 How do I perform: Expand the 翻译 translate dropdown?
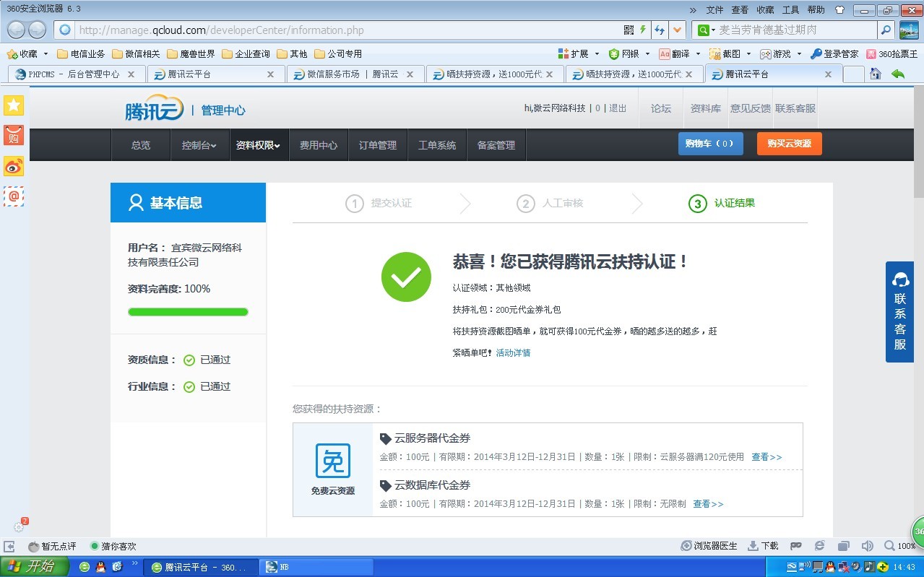click(698, 54)
